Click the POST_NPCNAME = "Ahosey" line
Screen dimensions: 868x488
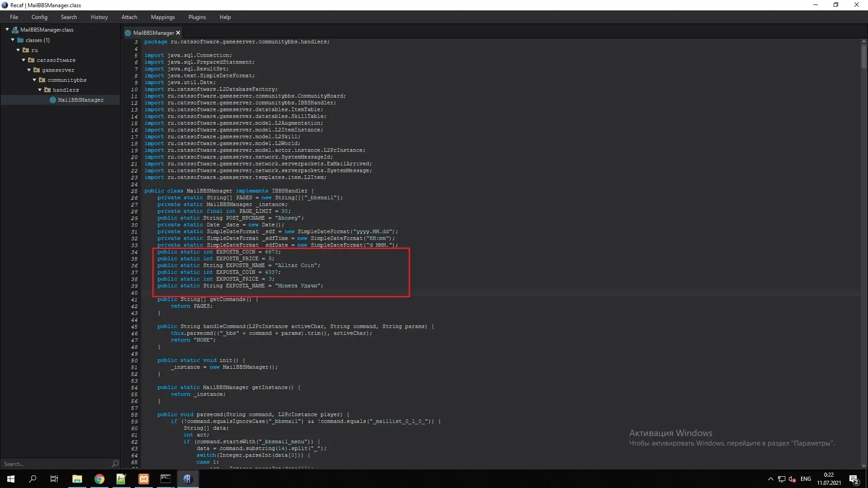[x=231, y=218]
